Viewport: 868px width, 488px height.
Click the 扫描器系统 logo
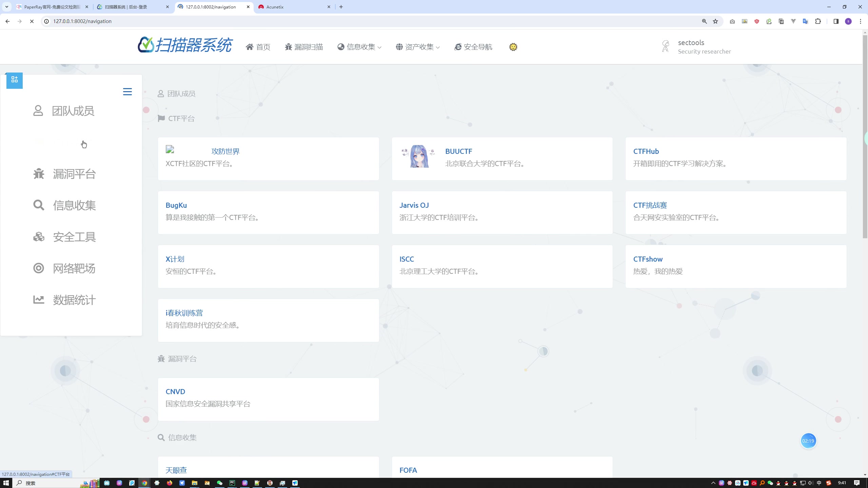pos(185,45)
